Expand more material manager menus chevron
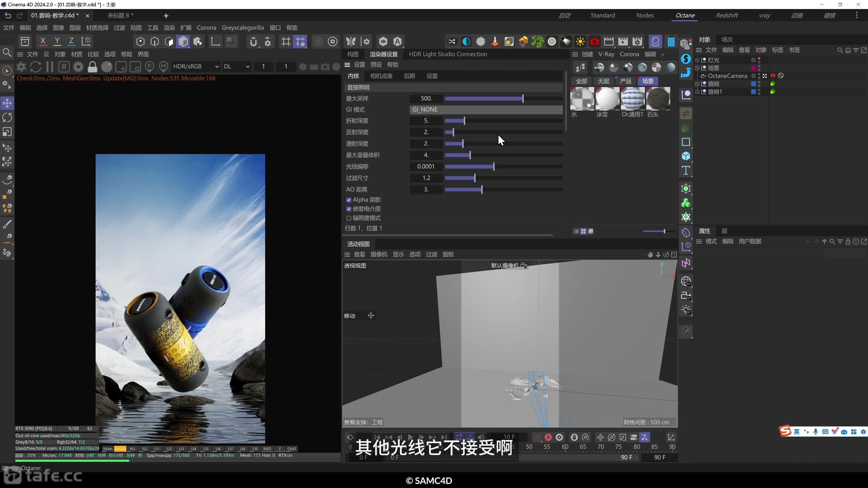 pyautogui.click(x=663, y=54)
